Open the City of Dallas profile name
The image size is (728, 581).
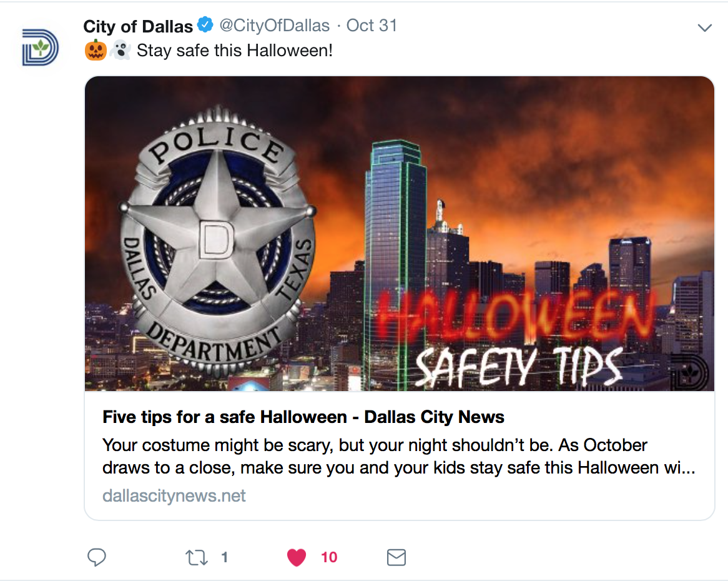coord(138,26)
